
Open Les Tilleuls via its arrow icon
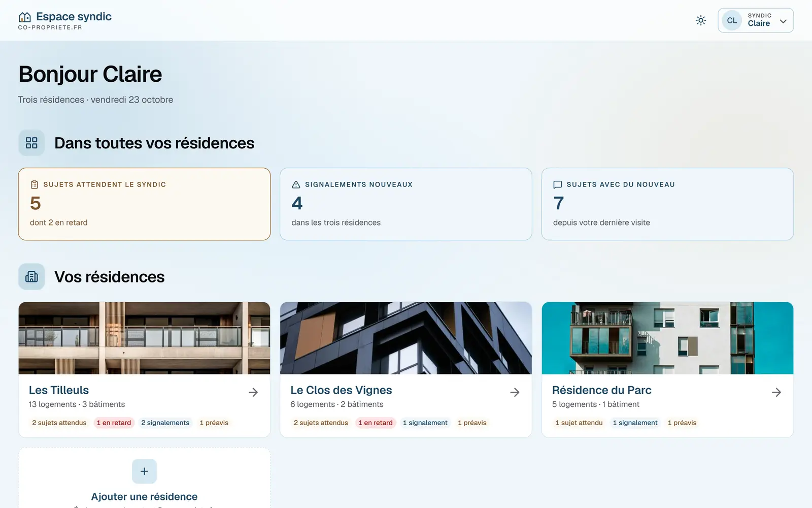(253, 392)
